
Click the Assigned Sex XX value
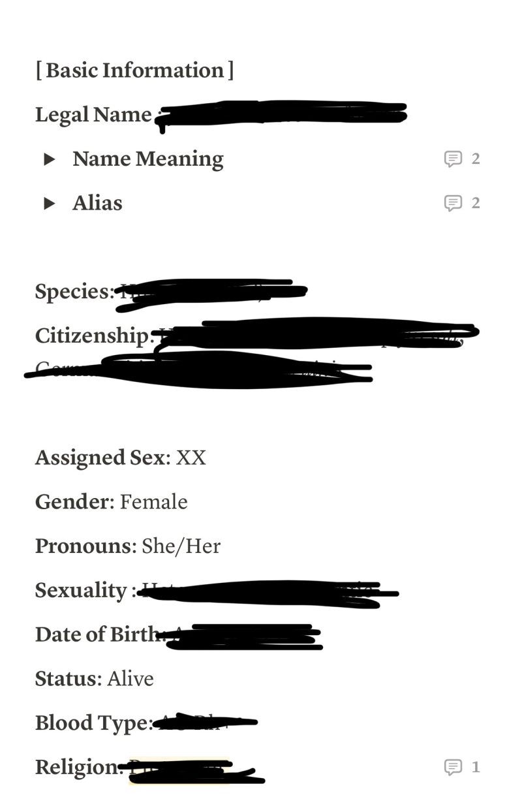pos(191,458)
